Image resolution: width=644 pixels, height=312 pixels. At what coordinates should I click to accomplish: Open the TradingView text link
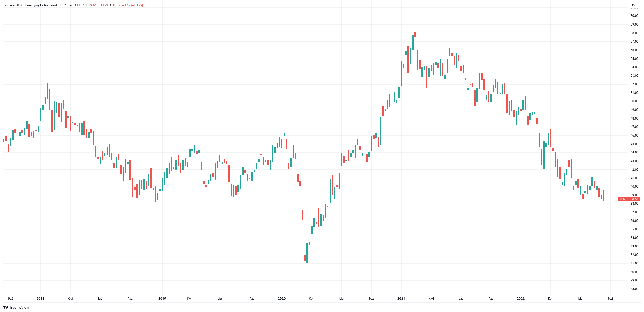click(x=19, y=307)
